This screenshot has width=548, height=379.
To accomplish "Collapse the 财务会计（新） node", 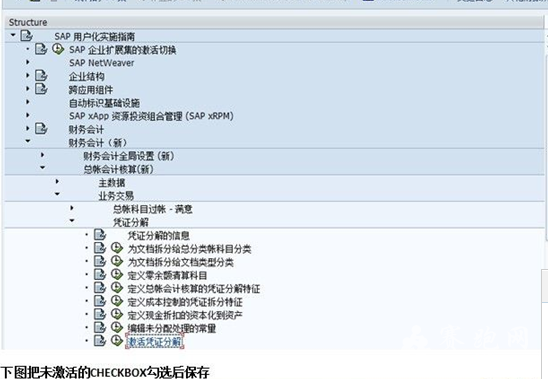I will point(28,141).
